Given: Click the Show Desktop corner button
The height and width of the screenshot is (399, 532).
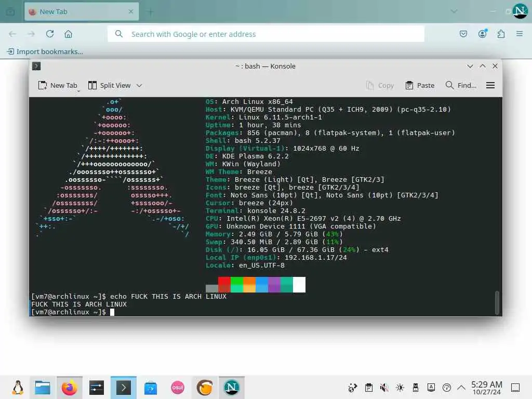Looking at the screenshot, I should (x=515, y=388).
